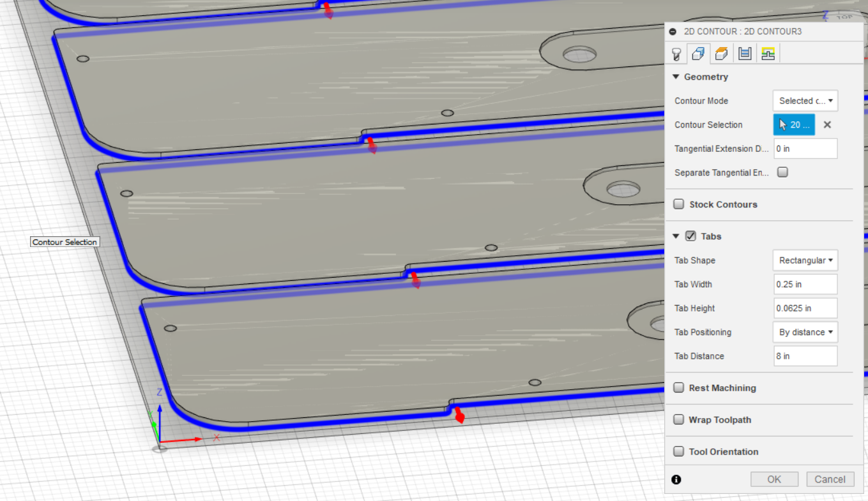Clear contour selection using the X
868x501 pixels.
point(827,124)
